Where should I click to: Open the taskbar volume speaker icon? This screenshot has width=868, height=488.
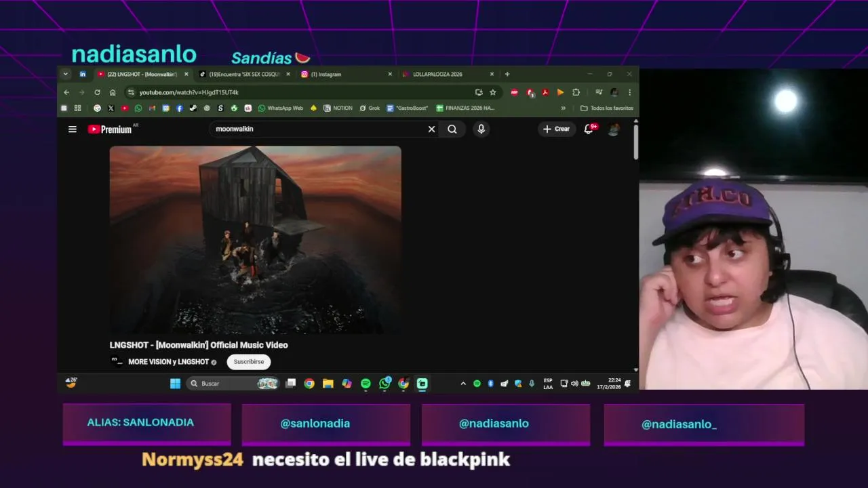coord(574,384)
